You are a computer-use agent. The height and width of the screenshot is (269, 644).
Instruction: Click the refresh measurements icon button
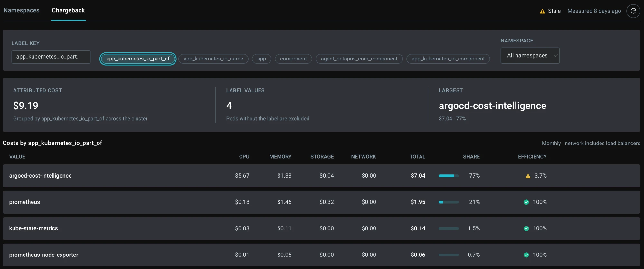click(x=633, y=11)
